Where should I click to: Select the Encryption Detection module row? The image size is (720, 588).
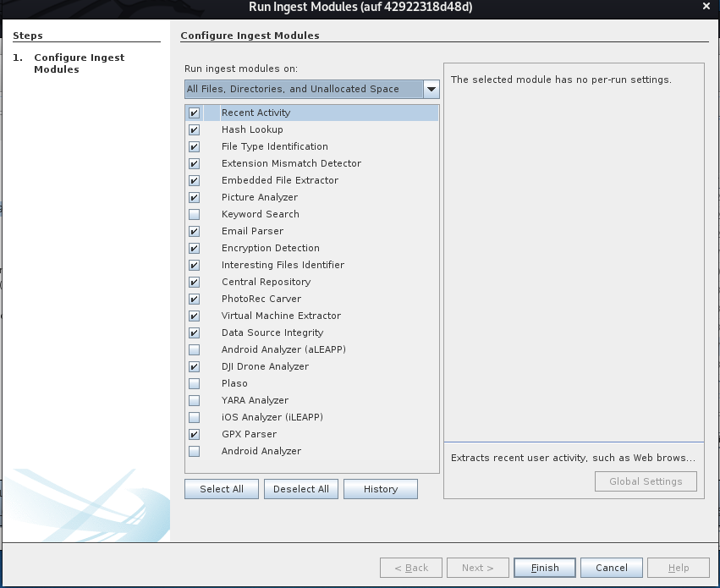(270, 248)
